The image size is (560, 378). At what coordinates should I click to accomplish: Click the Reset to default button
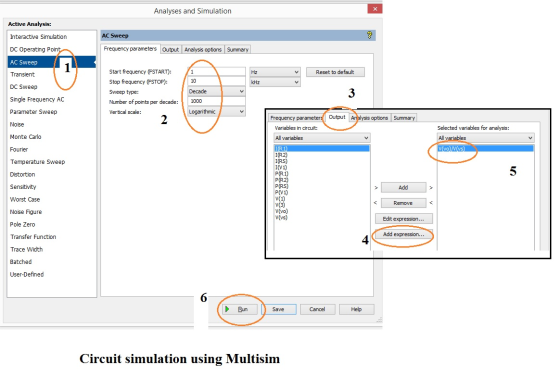coord(335,72)
